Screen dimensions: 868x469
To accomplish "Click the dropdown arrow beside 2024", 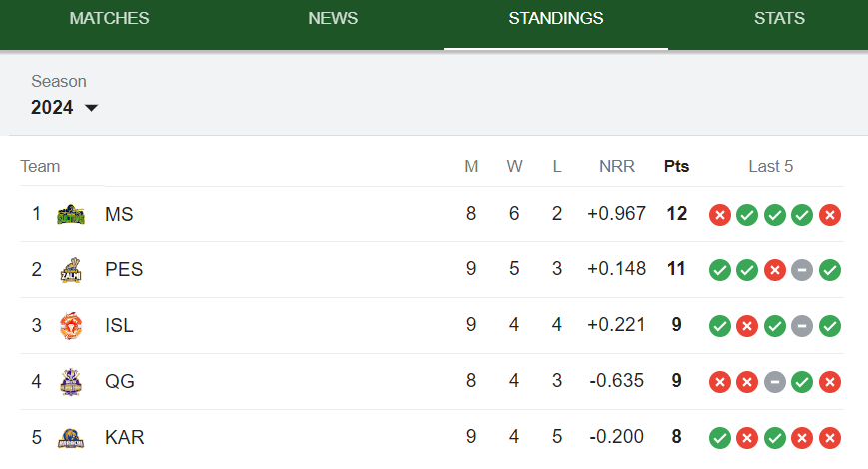I will click(x=91, y=108).
